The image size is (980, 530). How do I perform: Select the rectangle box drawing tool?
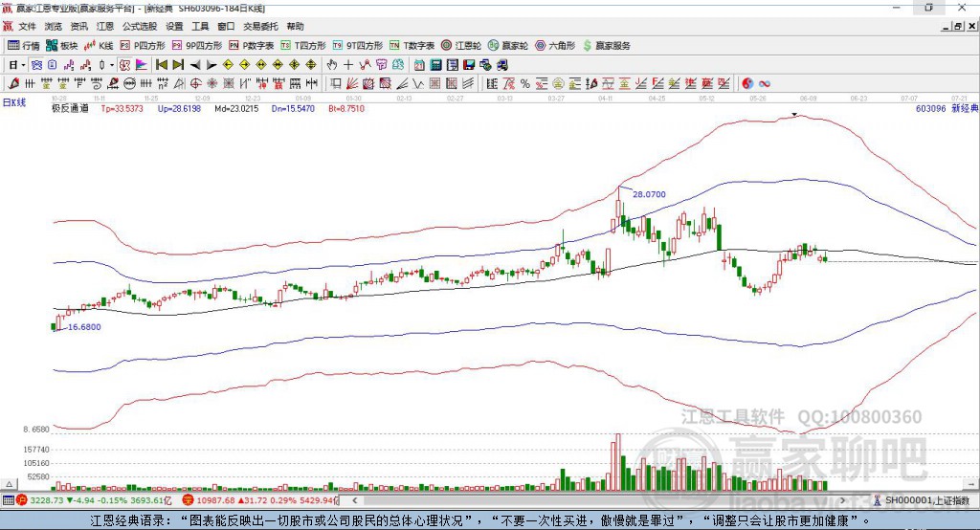click(336, 84)
